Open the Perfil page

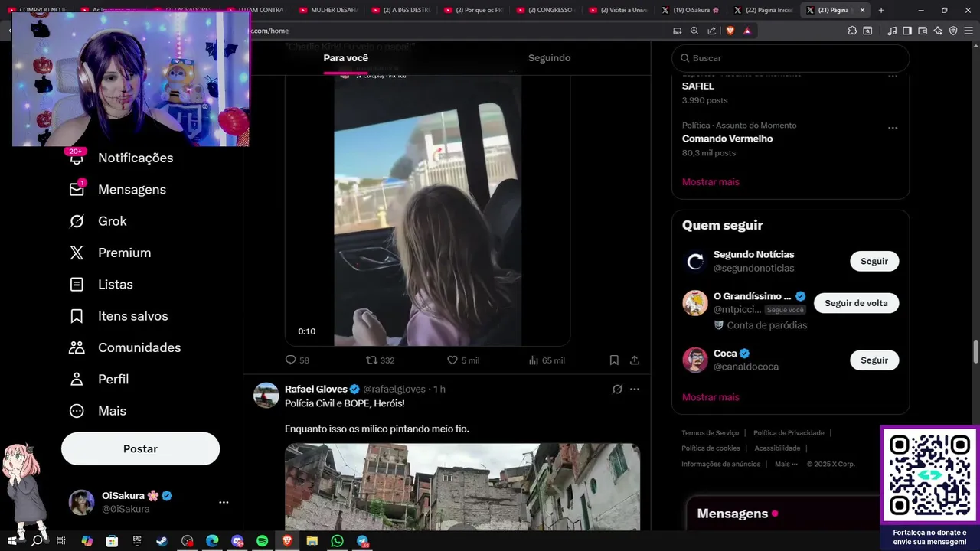[x=99, y=379]
